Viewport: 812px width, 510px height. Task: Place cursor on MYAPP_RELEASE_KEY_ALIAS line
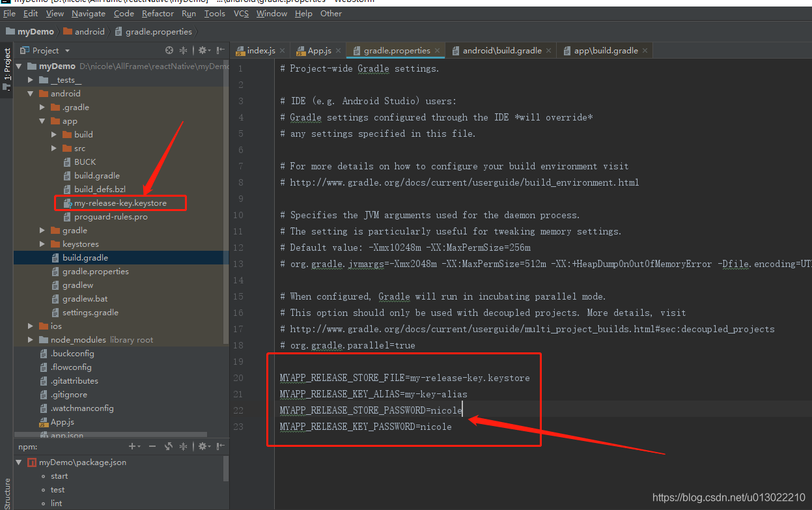(x=373, y=394)
